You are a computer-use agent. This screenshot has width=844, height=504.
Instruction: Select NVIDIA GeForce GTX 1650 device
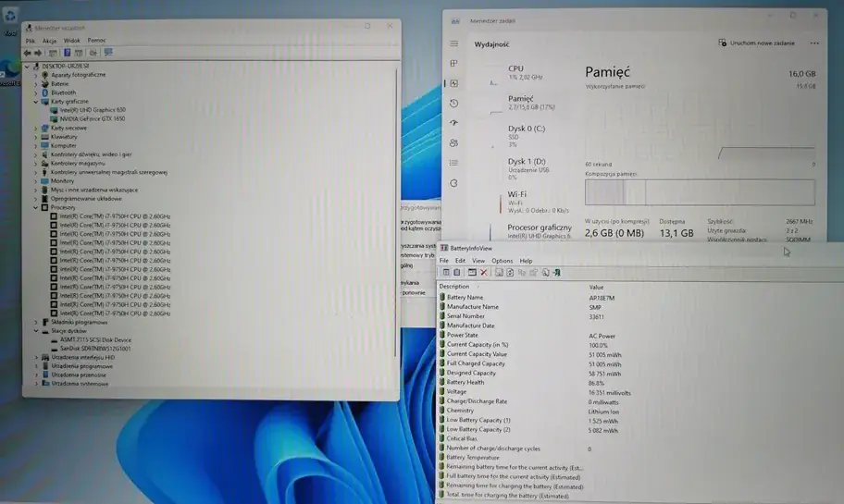coord(93,119)
